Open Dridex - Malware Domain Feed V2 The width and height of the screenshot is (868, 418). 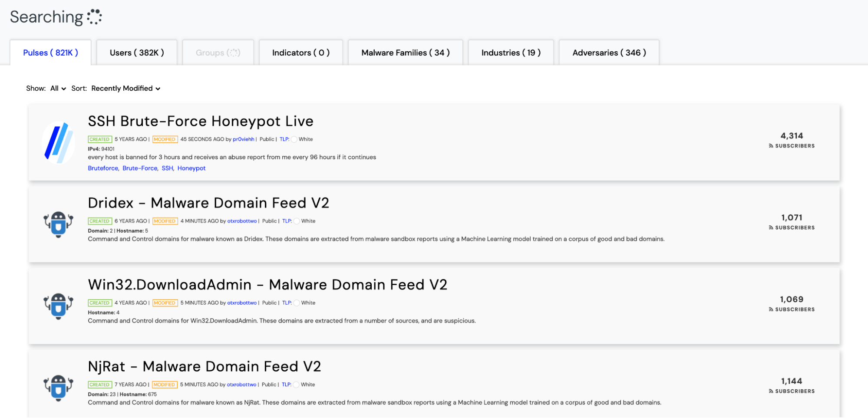[x=208, y=203]
